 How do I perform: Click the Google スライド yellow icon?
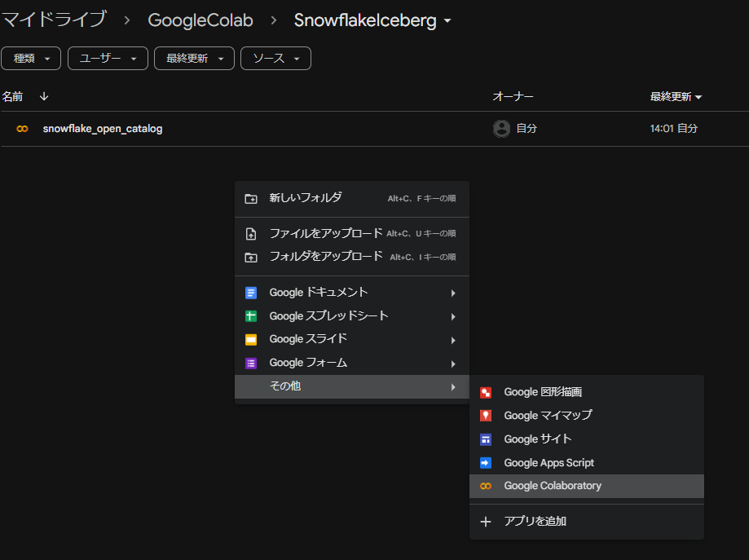251,339
